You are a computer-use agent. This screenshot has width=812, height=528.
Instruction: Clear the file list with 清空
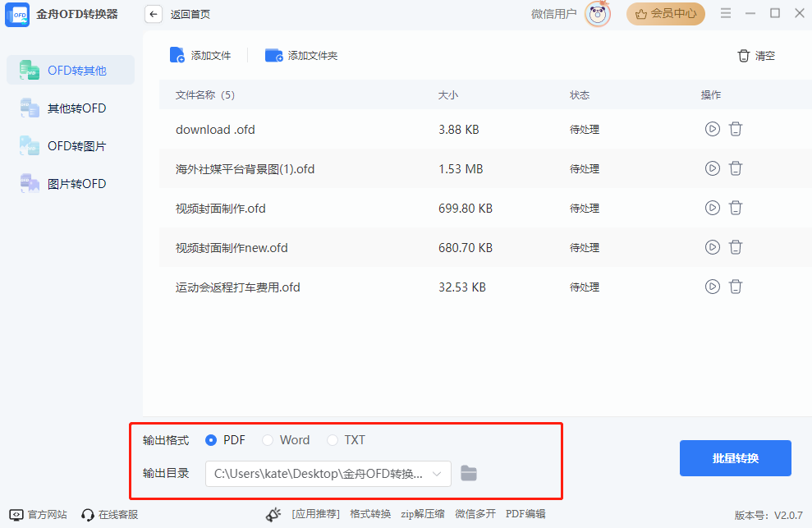pyautogui.click(x=756, y=56)
